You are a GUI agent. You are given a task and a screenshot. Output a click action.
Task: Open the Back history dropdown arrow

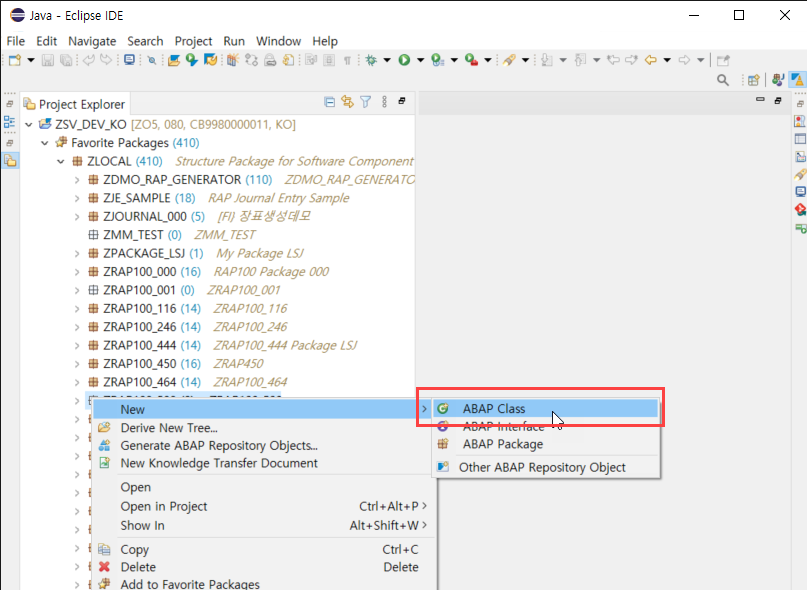pyautogui.click(x=667, y=60)
